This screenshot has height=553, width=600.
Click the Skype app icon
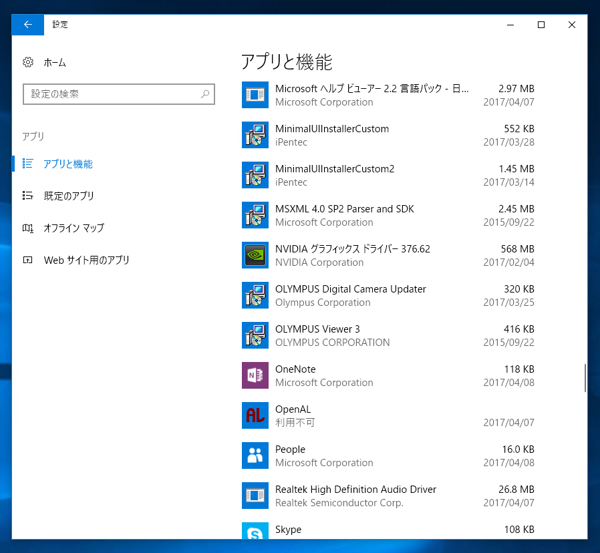click(x=255, y=531)
